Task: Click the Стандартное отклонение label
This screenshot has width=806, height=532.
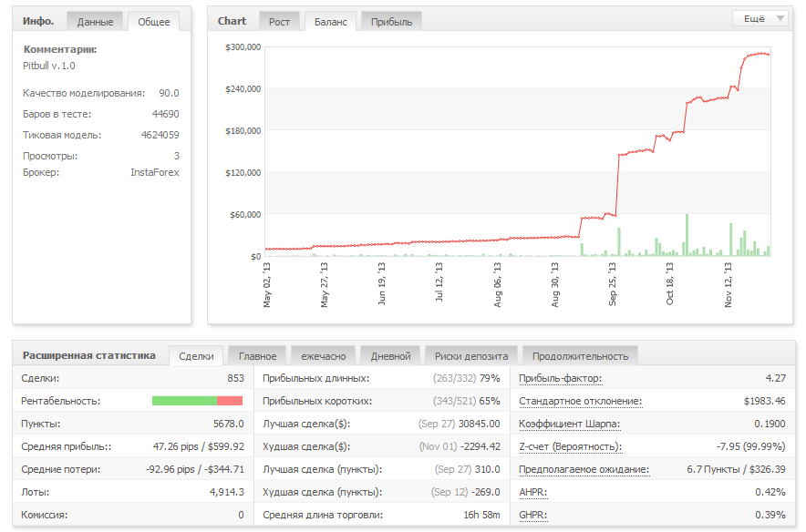Action: pyautogui.click(x=580, y=401)
